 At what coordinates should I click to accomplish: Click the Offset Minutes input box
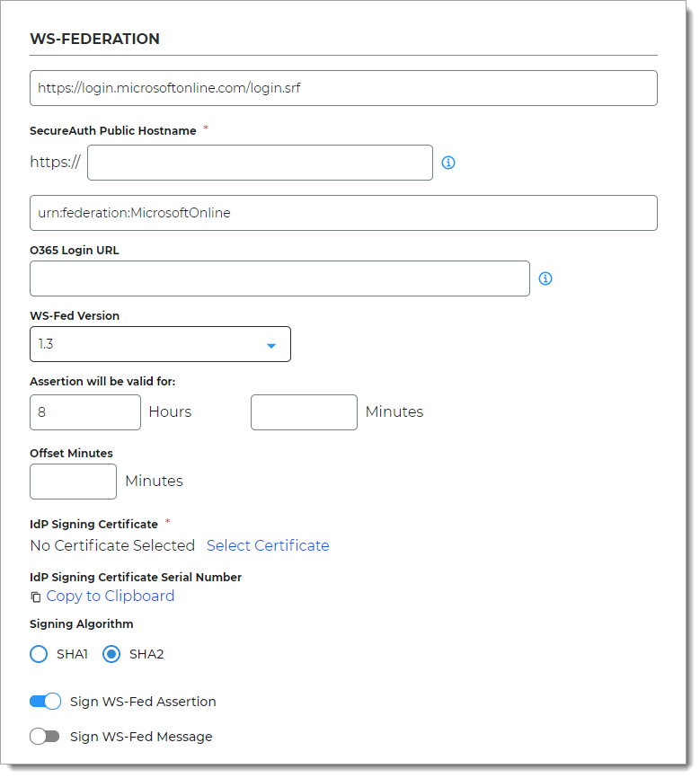click(x=73, y=482)
